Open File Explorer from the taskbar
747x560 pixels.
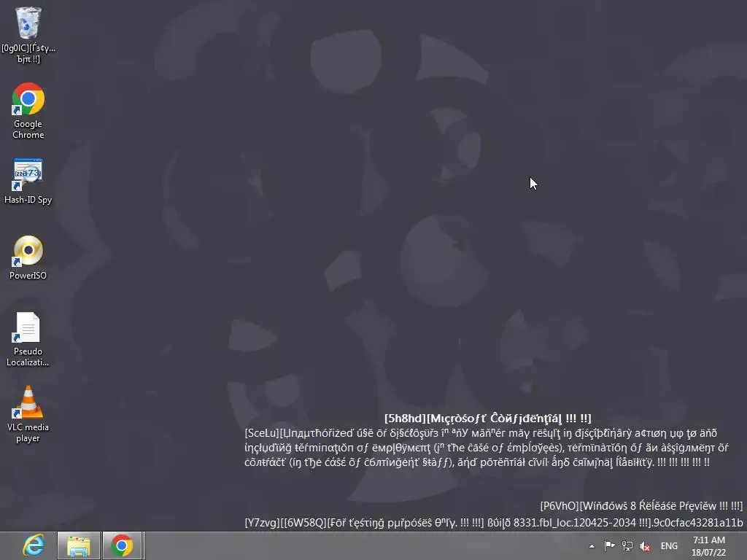point(79,545)
